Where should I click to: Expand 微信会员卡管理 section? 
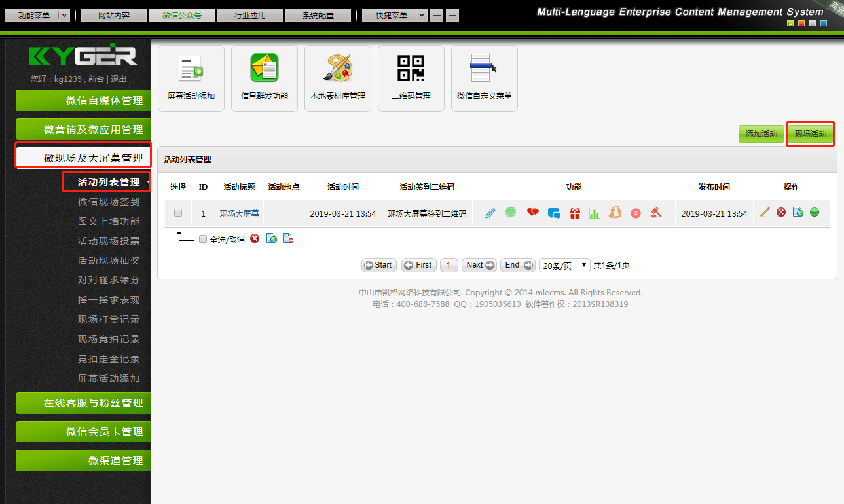click(x=83, y=432)
